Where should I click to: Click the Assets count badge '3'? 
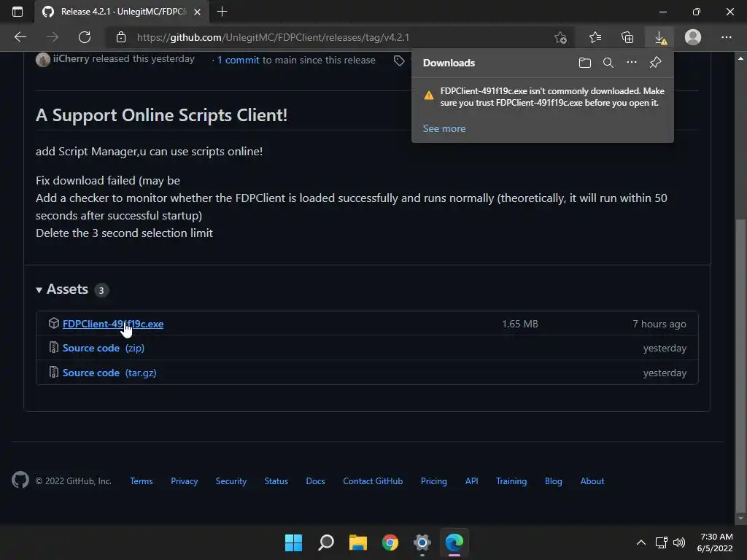[x=101, y=290]
